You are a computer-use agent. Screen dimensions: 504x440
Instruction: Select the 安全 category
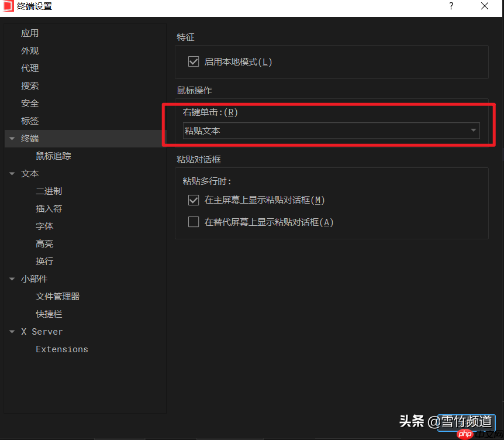pyautogui.click(x=30, y=103)
